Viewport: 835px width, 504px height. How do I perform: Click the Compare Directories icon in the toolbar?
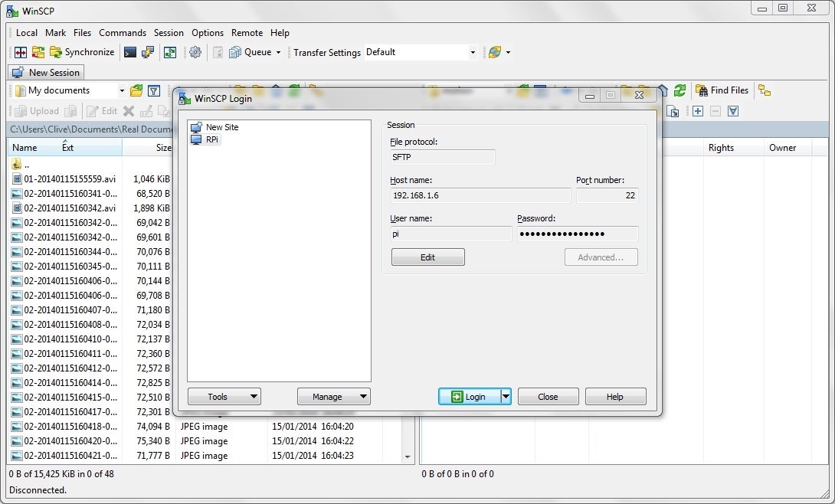[21, 52]
